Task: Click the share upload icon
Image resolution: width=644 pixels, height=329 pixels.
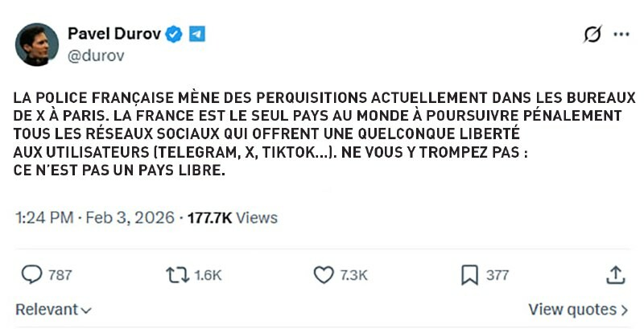Action: click(x=615, y=275)
